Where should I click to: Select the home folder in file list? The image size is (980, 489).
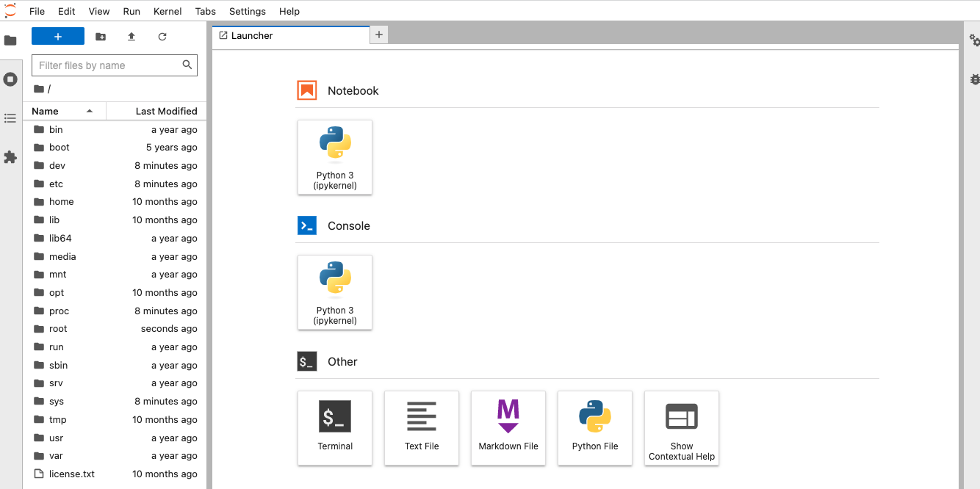[x=62, y=202]
